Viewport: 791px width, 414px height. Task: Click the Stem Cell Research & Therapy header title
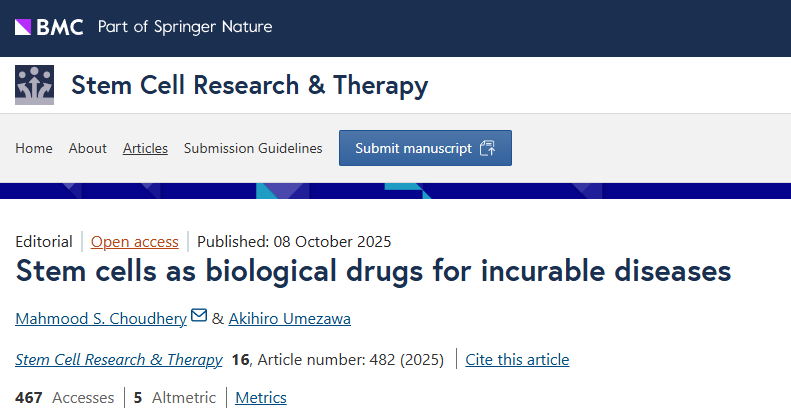(249, 85)
